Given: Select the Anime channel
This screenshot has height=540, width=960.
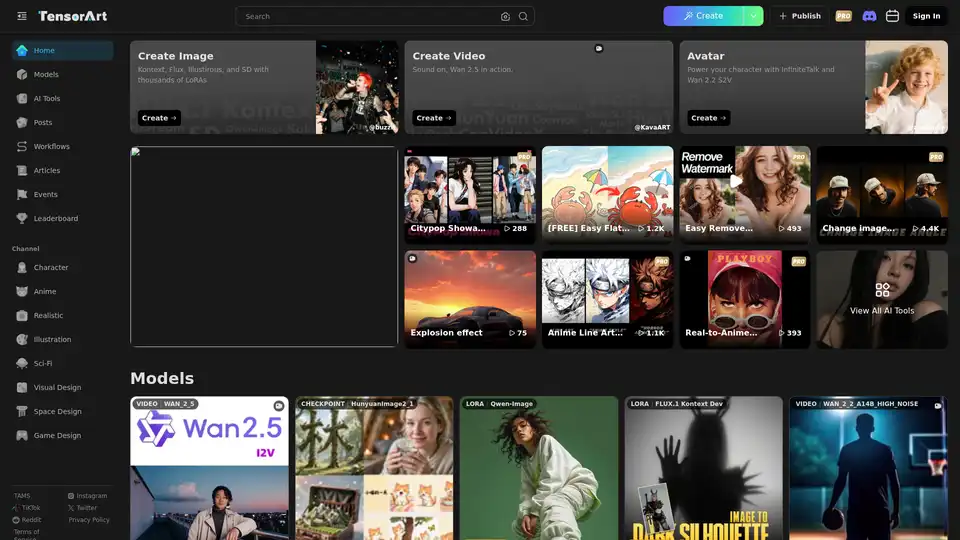Looking at the screenshot, I should click(45, 292).
